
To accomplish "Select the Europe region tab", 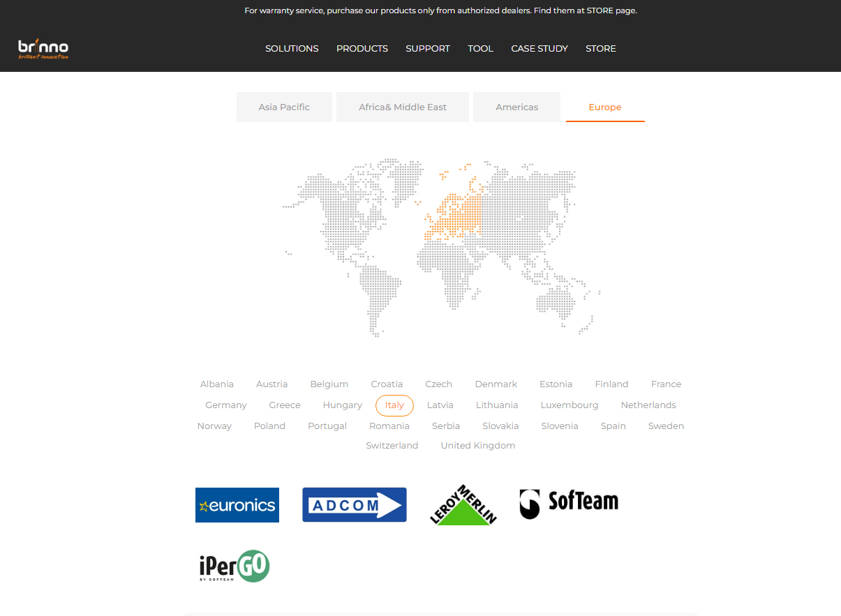I will click(604, 107).
